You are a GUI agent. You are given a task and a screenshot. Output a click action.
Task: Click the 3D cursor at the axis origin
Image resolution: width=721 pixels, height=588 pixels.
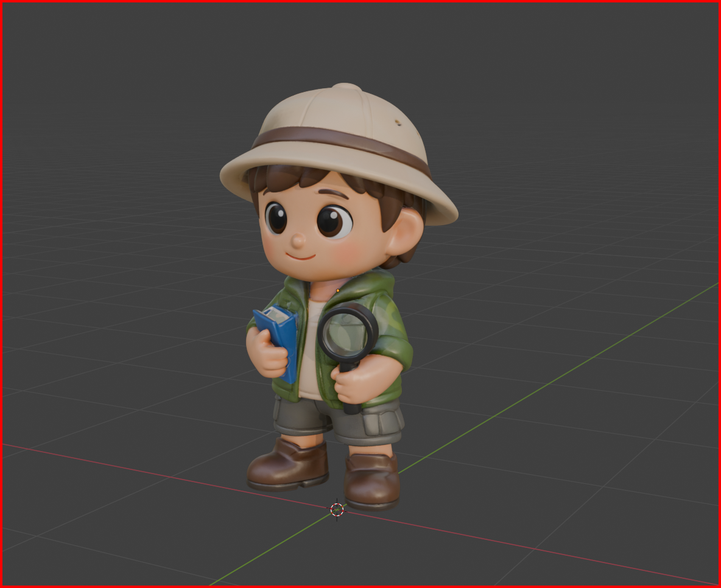(337, 509)
